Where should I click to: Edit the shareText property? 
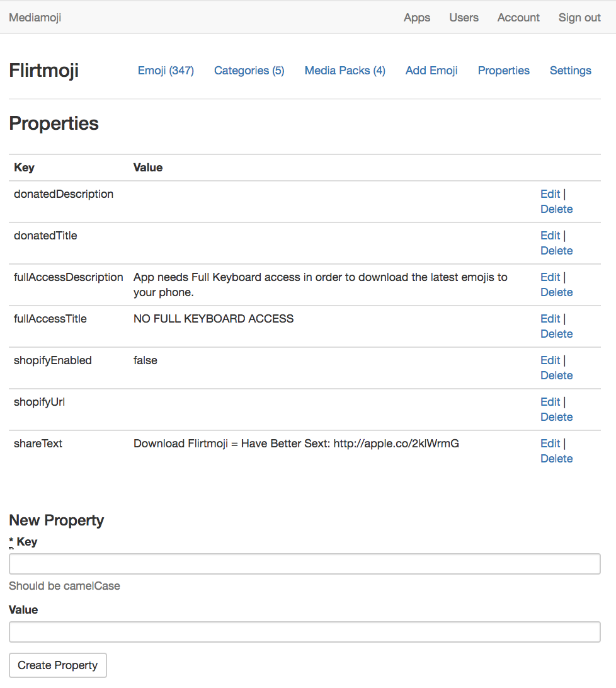tap(550, 444)
